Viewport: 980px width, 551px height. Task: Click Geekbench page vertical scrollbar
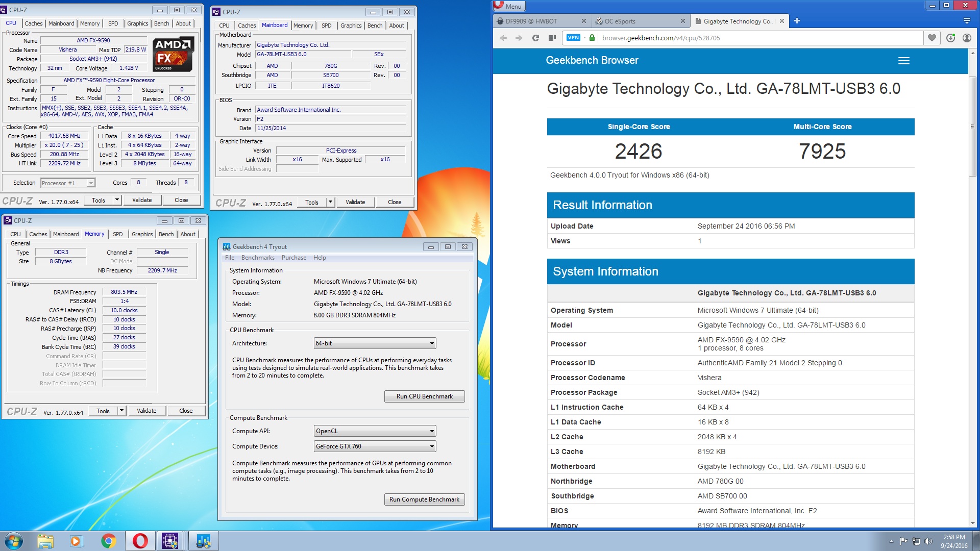click(973, 127)
